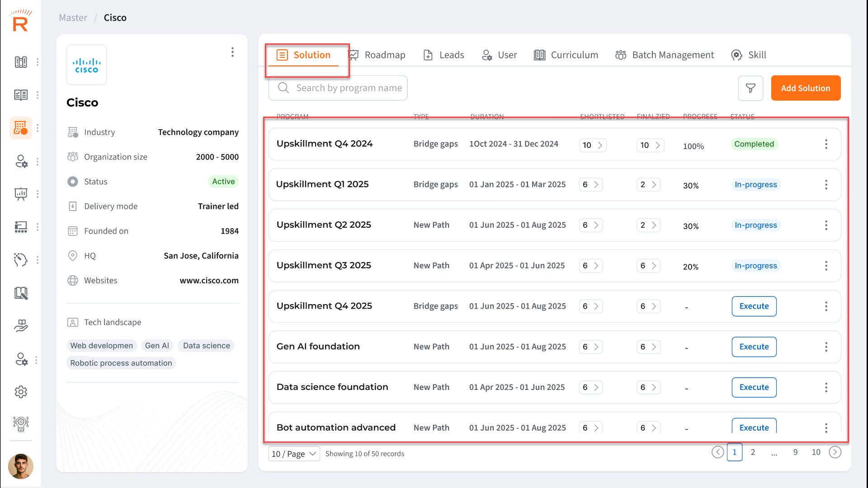Click the user profile avatar
This screenshot has height=488, width=868.
pyautogui.click(x=21, y=466)
